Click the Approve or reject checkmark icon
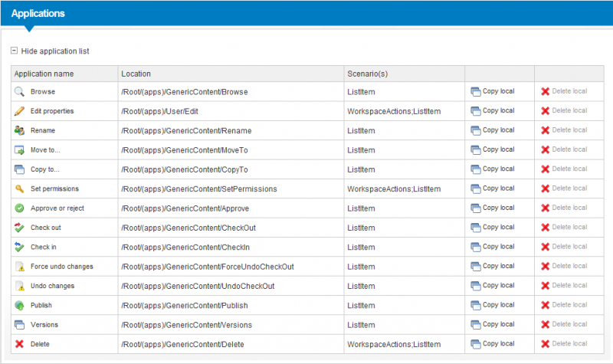This screenshot has height=364, width=613. point(19,208)
